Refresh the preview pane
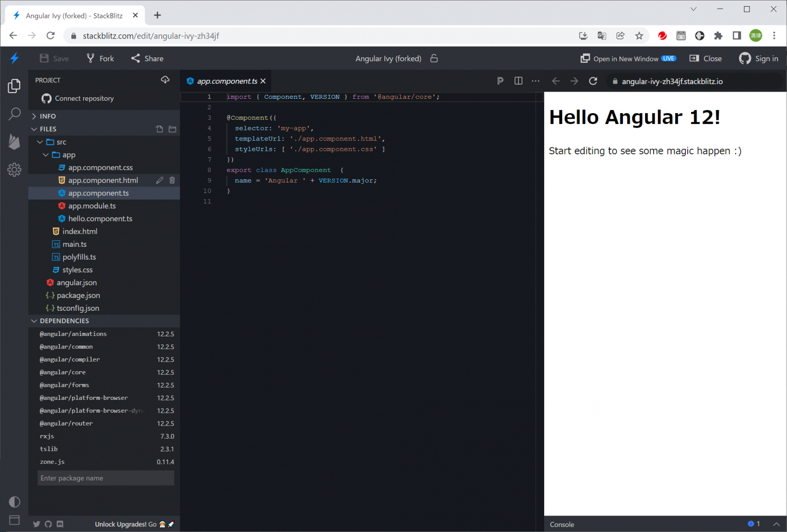This screenshot has width=787, height=532. coord(593,81)
